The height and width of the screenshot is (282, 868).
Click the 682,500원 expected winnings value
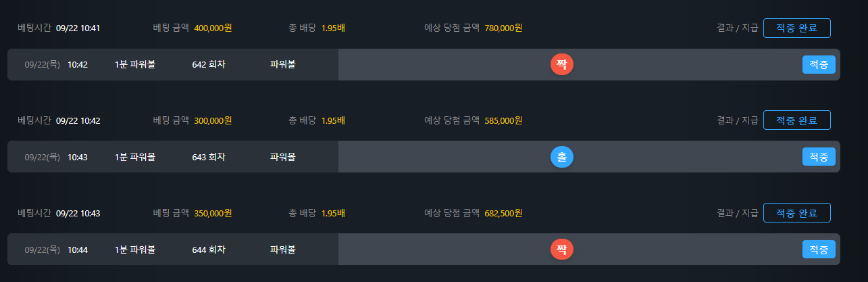(x=503, y=213)
